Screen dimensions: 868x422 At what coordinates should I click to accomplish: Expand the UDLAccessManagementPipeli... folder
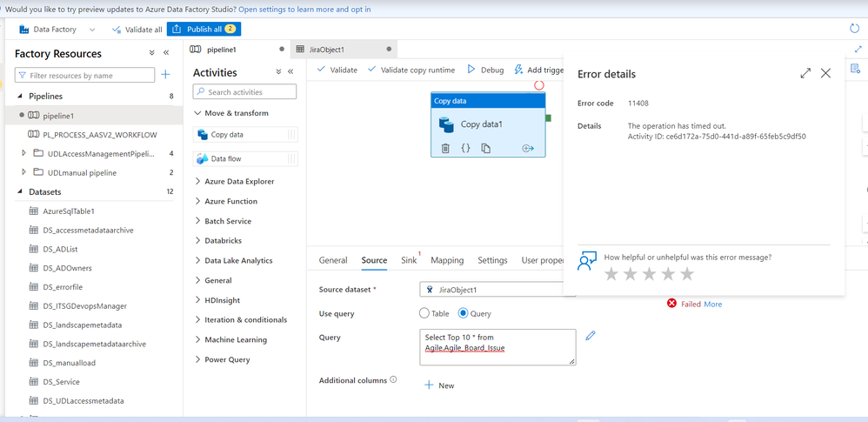(23, 153)
